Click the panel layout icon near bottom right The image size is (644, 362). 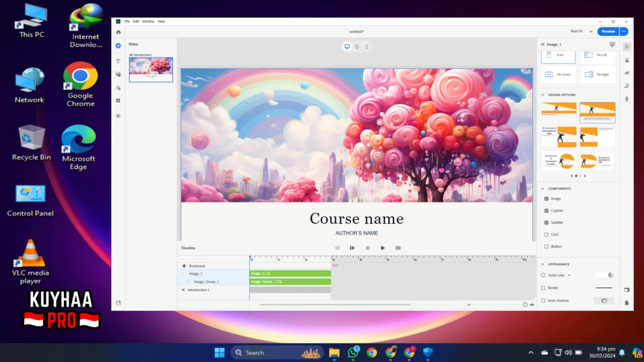coord(626,290)
